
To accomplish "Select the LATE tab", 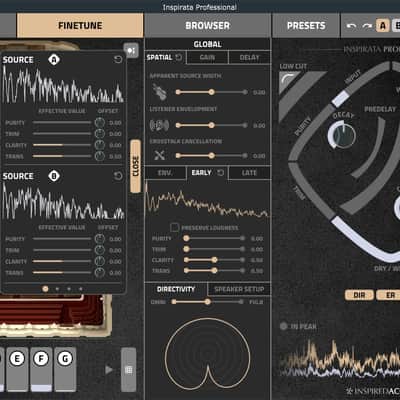I will pos(249,173).
